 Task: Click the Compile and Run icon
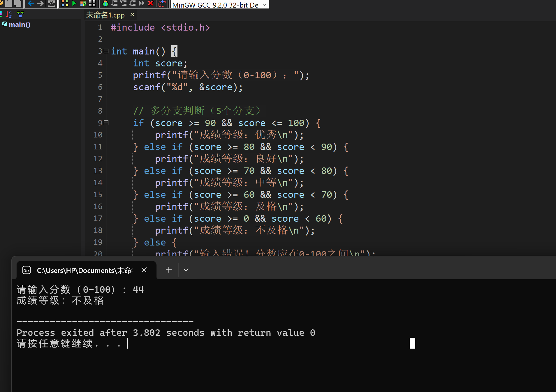pyautogui.click(x=83, y=3)
